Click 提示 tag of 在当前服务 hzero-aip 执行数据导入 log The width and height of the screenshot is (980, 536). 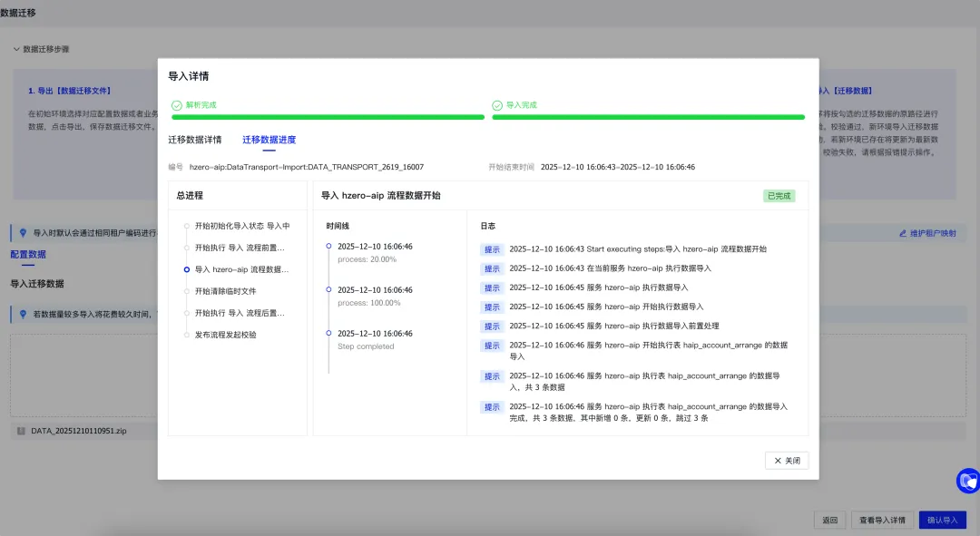click(492, 268)
